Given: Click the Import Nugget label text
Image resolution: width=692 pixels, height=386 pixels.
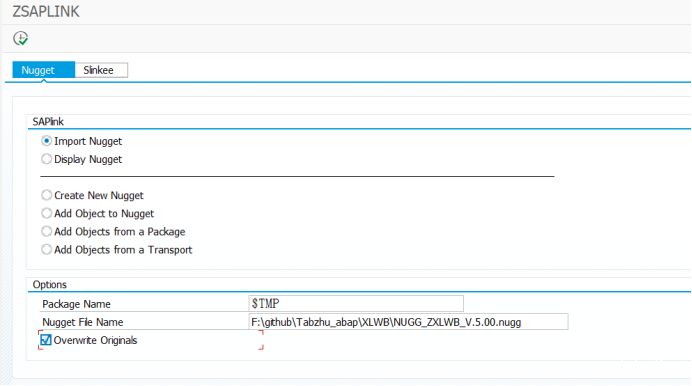Looking at the screenshot, I should pos(88,141).
